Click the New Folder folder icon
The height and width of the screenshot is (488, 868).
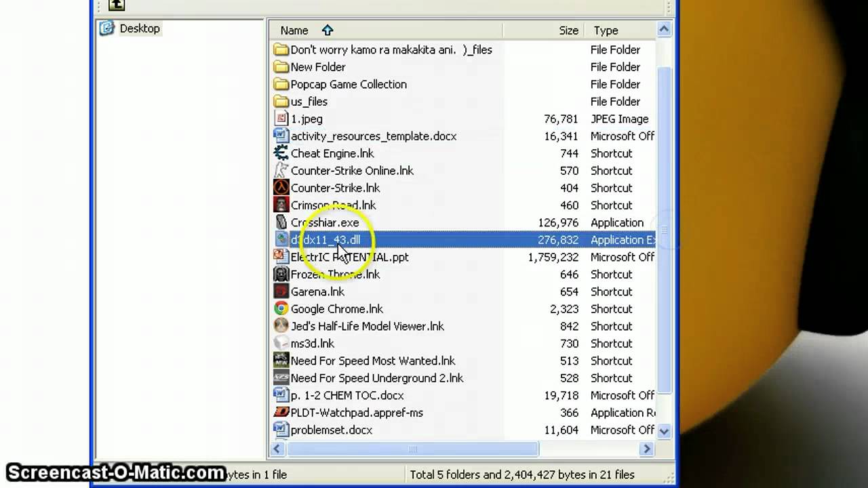281,67
